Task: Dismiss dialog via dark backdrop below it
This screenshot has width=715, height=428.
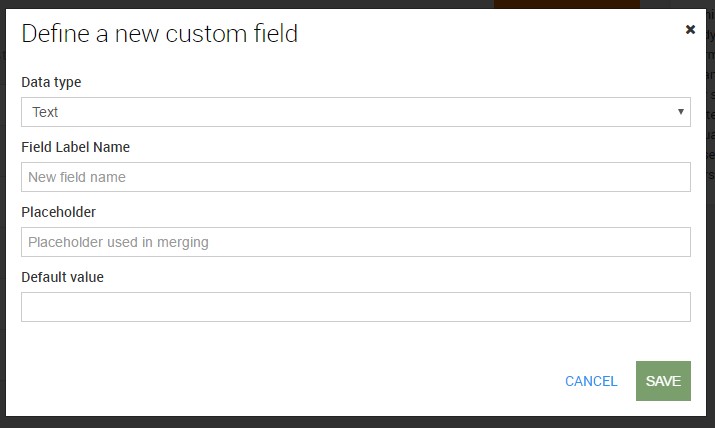Action: pyautogui.click(x=356, y=422)
